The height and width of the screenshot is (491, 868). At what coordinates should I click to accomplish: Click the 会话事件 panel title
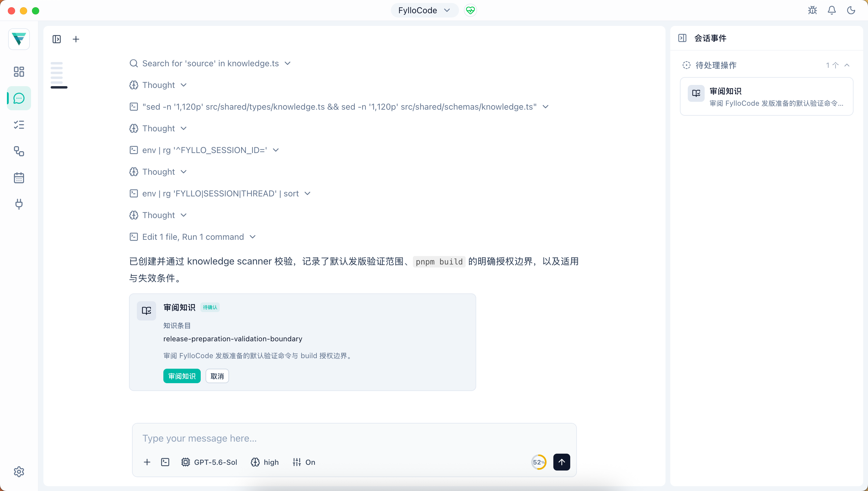710,38
